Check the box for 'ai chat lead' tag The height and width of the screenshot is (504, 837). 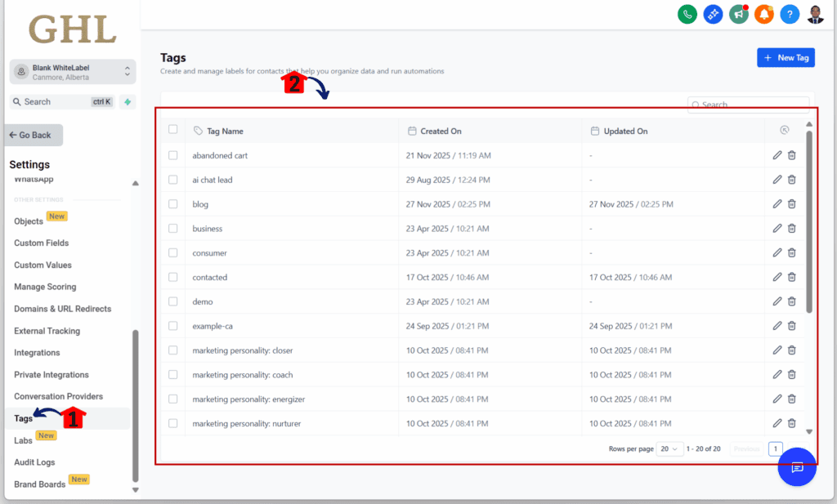172,180
